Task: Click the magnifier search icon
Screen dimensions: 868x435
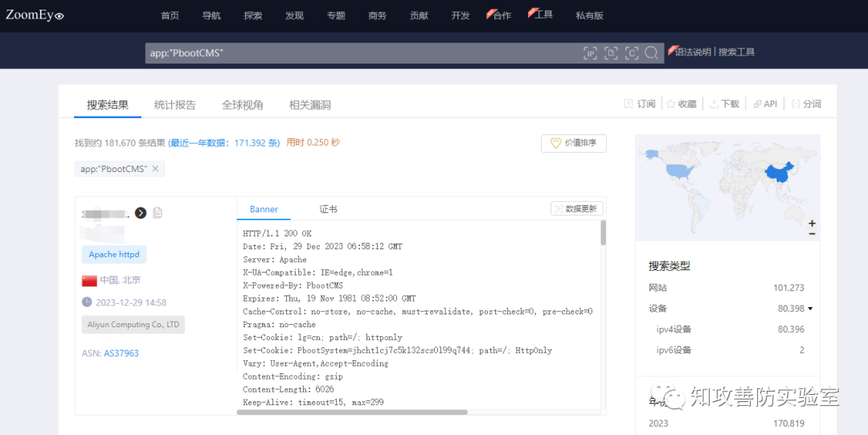Action: 652,52
